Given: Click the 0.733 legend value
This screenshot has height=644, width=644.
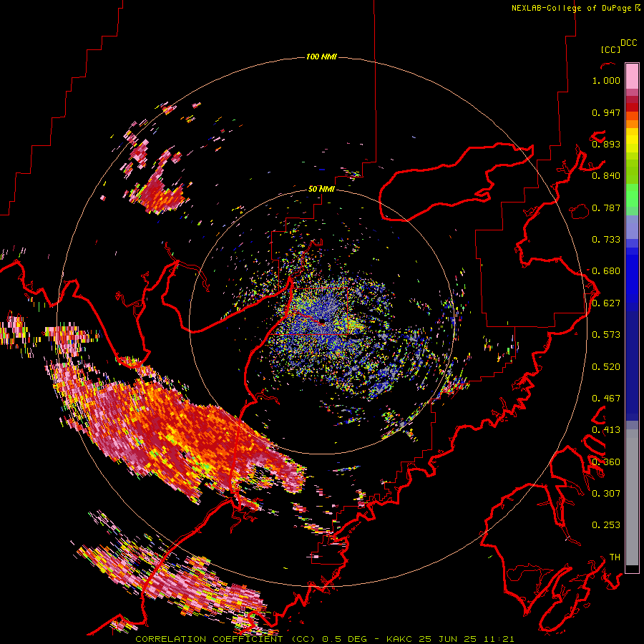Looking at the screenshot, I should [x=606, y=240].
